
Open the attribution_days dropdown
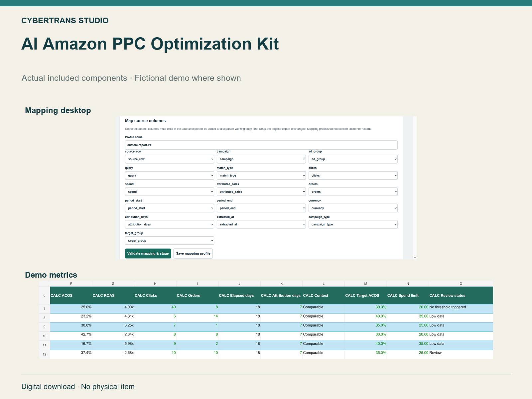(170, 224)
